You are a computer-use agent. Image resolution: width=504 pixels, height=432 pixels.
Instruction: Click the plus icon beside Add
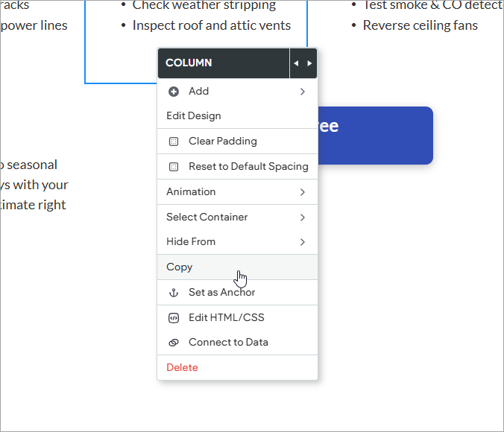(174, 92)
